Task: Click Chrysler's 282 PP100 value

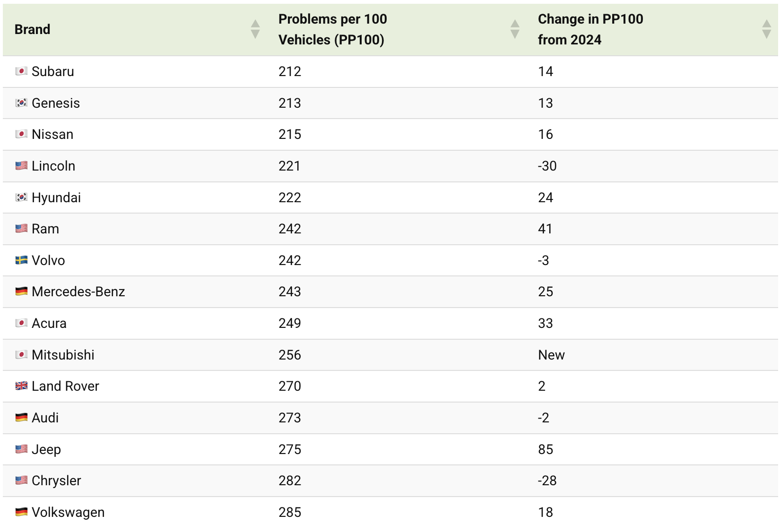Action: click(x=290, y=481)
